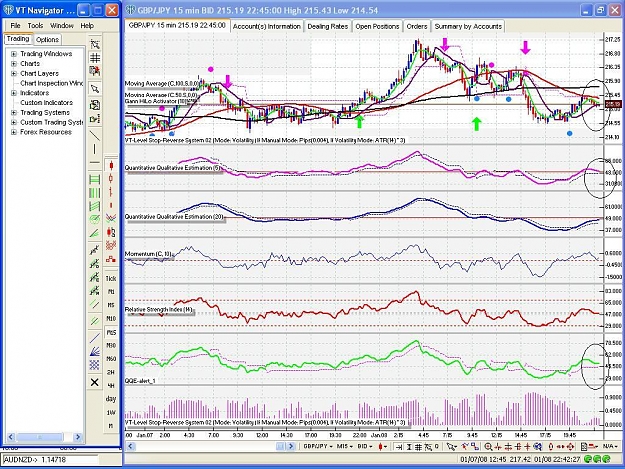Open the Help menu
Image resolution: width=625 pixels, height=469 pixels.
pyautogui.click(x=87, y=26)
